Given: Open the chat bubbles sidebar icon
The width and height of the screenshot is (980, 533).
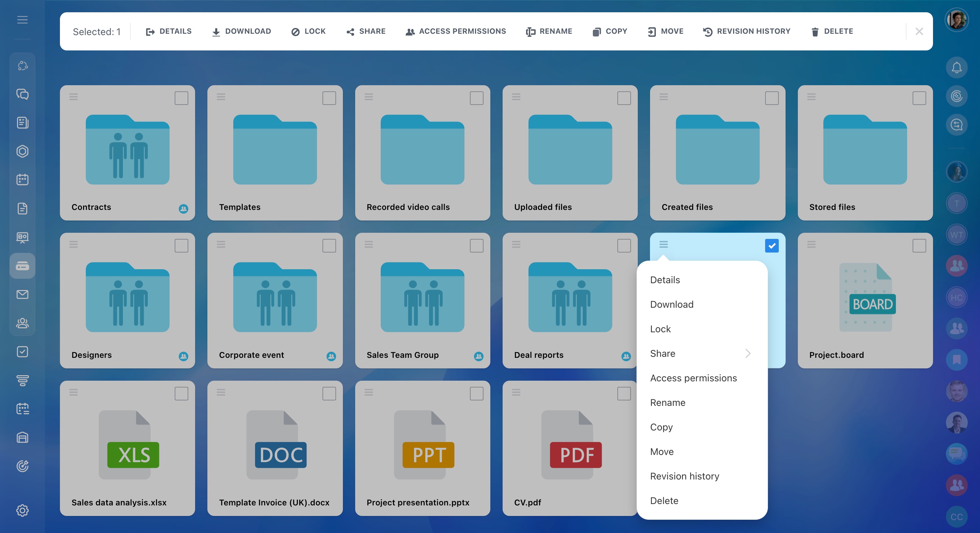Looking at the screenshot, I should (x=22, y=94).
